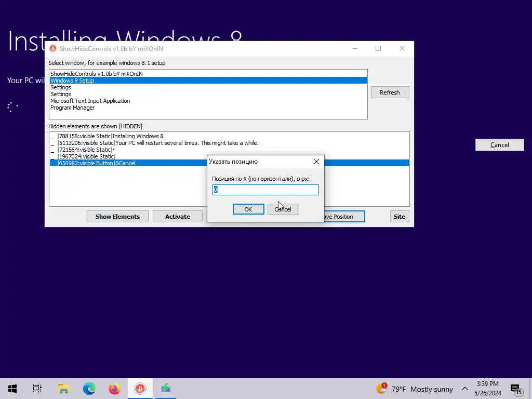
Task: Select Microsoft Text Input Application entry
Action: tap(208, 101)
